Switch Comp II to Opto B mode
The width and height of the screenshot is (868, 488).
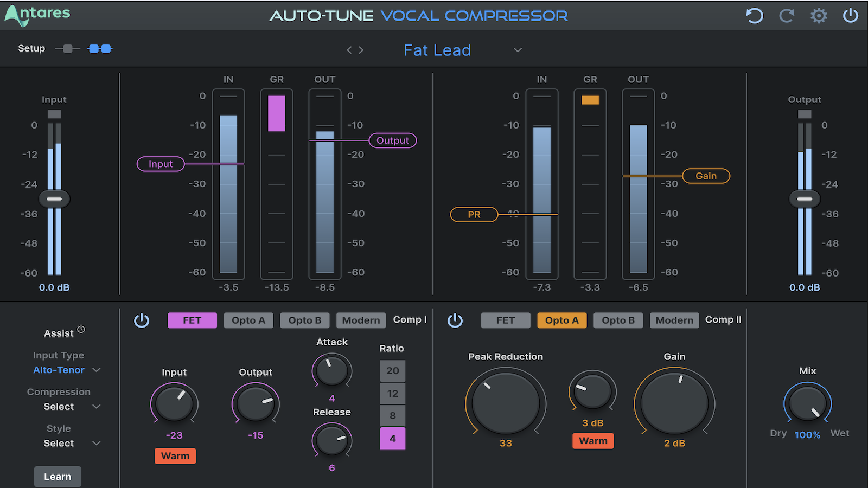[x=618, y=320]
